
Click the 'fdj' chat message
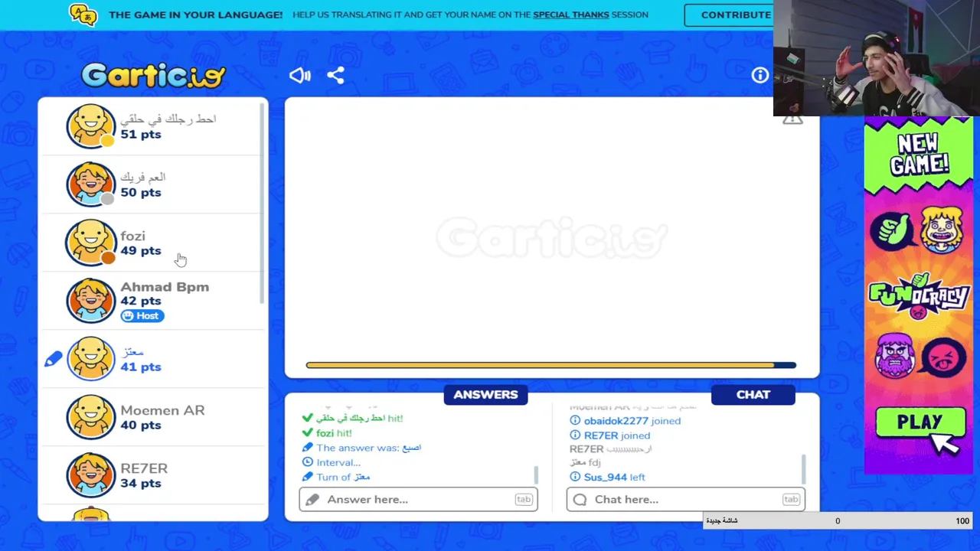585,462
